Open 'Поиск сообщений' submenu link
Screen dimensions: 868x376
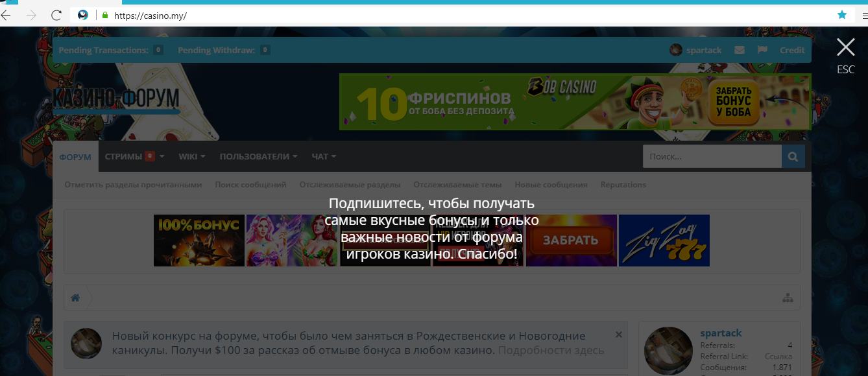click(250, 185)
